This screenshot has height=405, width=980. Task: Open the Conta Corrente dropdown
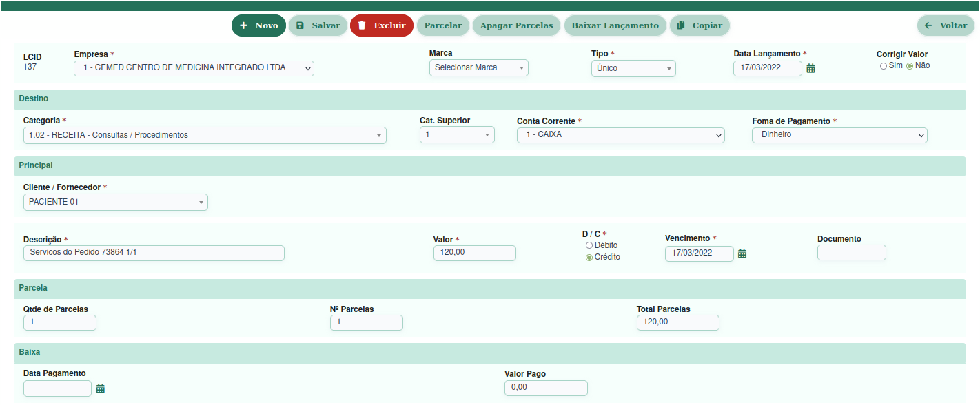click(620, 135)
